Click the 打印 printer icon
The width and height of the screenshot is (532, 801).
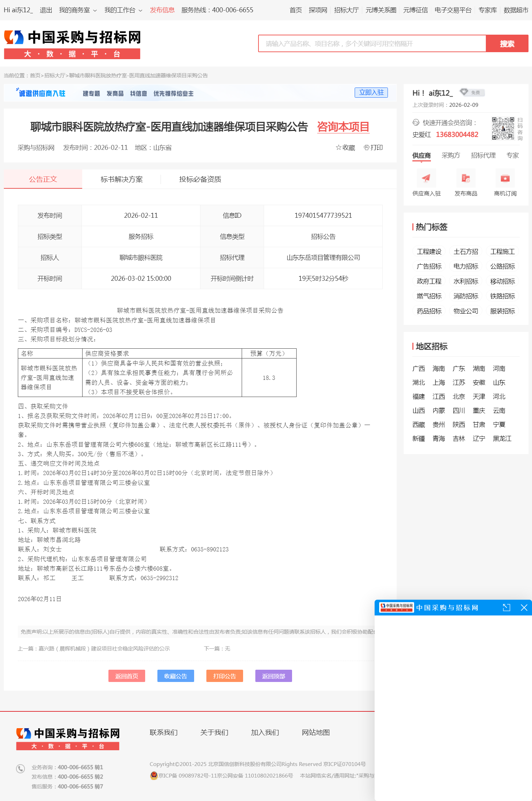click(366, 147)
